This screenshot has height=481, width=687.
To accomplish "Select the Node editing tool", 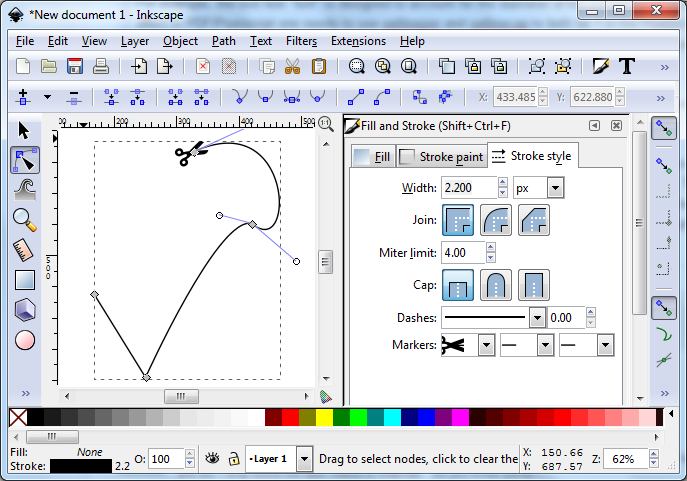I will pyautogui.click(x=25, y=160).
